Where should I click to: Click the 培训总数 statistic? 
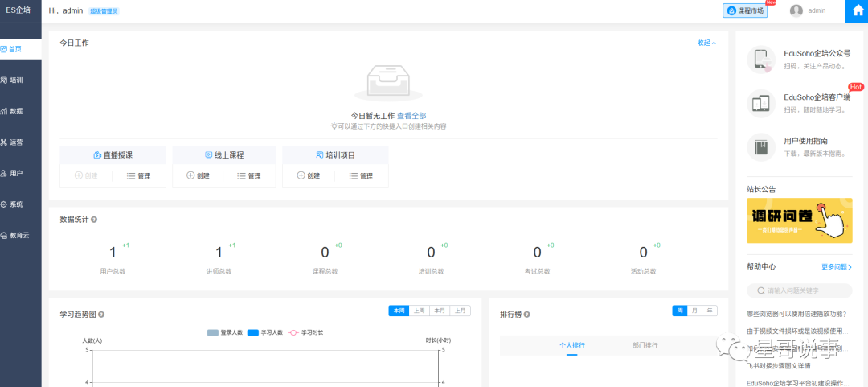point(432,259)
